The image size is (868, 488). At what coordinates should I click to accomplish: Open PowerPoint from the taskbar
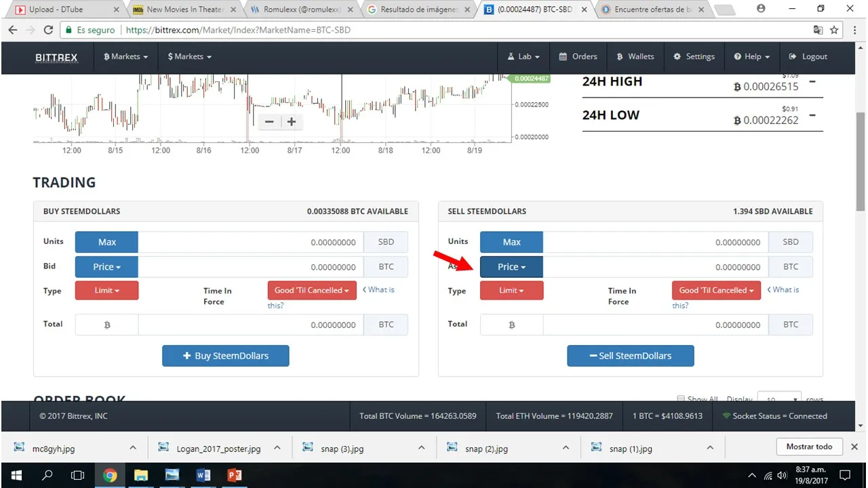(234, 475)
